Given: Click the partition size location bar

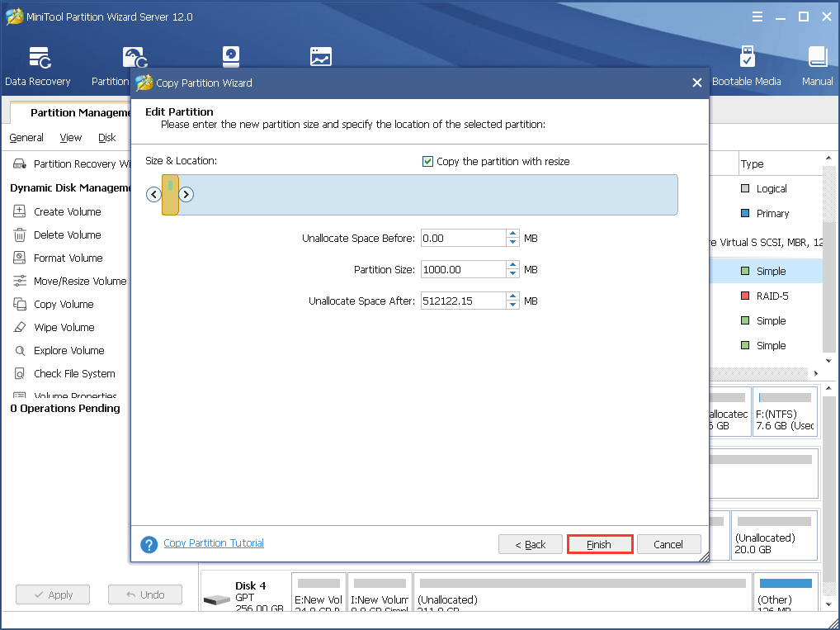Looking at the screenshot, I should (x=420, y=195).
